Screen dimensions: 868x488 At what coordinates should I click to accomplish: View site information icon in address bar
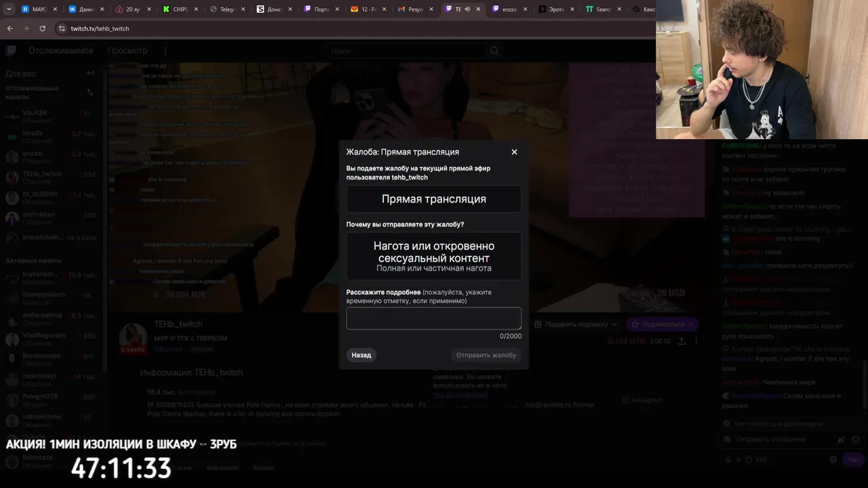click(x=62, y=28)
